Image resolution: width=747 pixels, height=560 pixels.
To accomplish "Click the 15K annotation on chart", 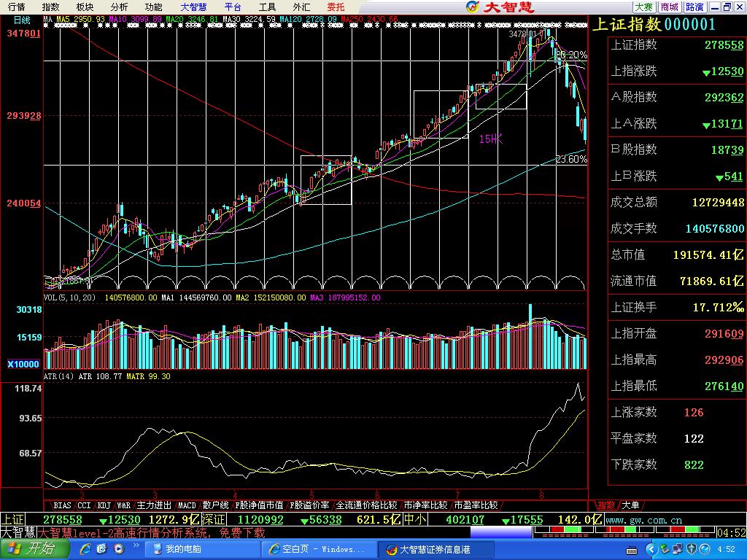I will (491, 139).
